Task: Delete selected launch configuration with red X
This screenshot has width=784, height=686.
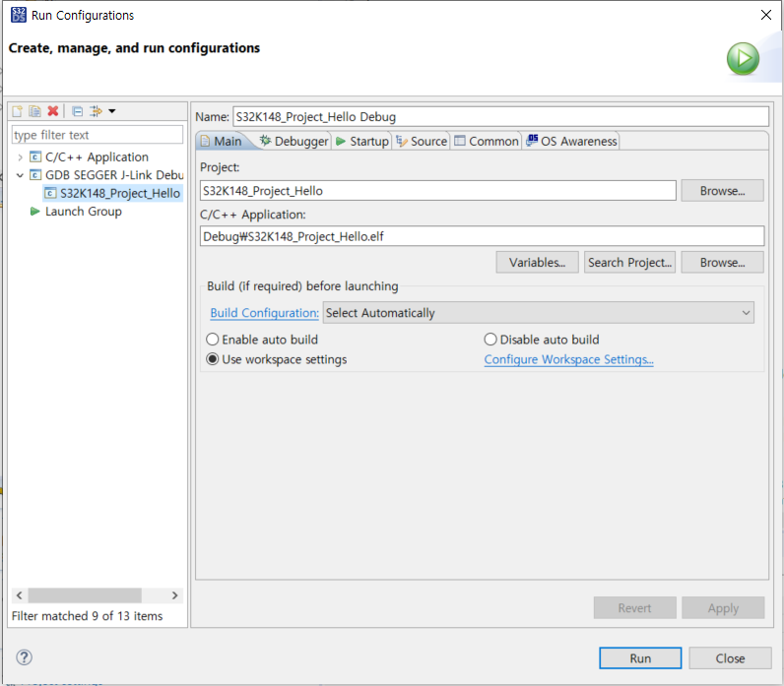Action: click(x=52, y=111)
